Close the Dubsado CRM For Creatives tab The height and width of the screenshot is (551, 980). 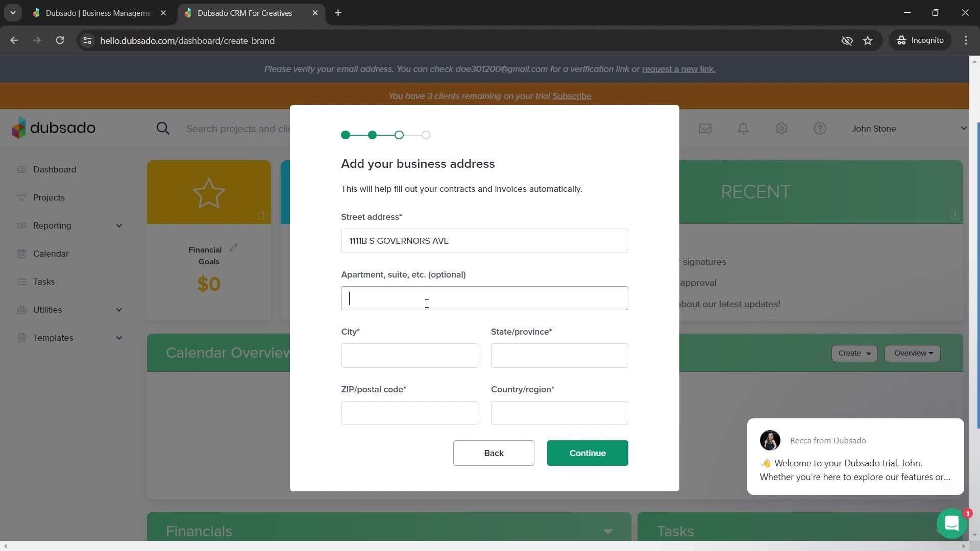pos(315,13)
